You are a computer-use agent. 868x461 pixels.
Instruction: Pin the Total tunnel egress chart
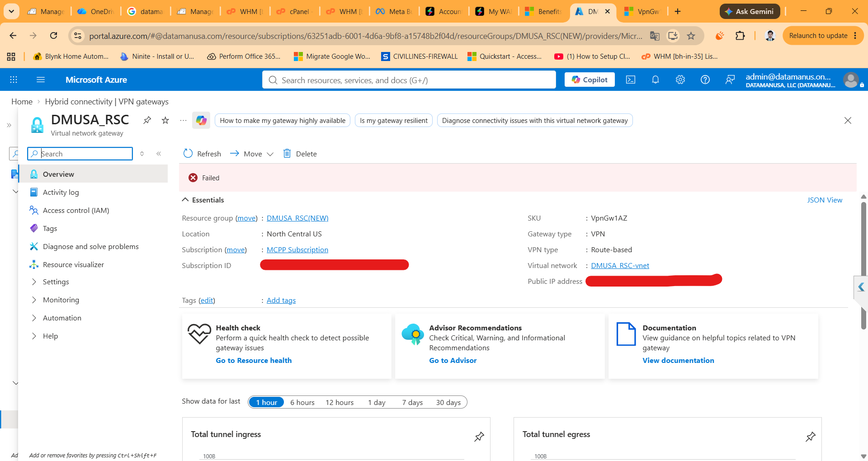click(811, 437)
